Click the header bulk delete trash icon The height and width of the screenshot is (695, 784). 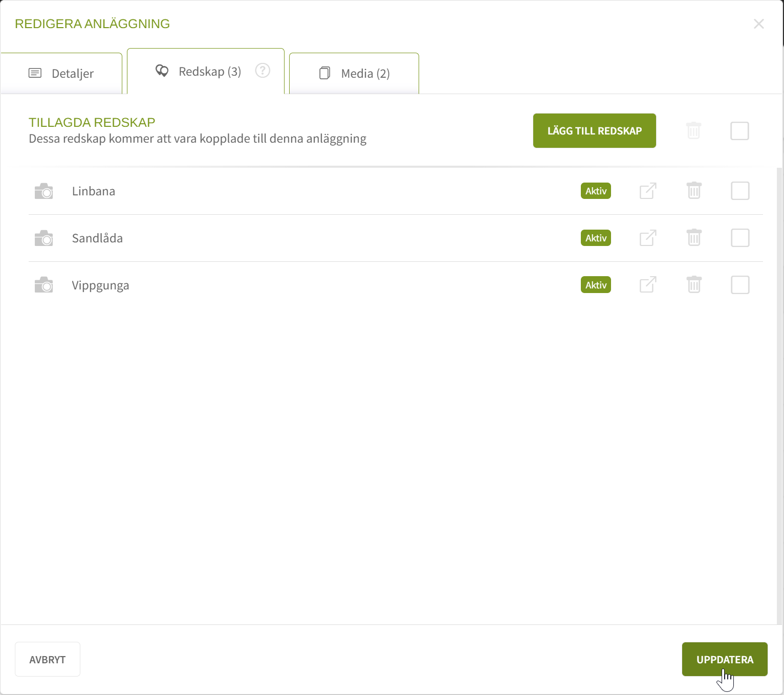693,131
